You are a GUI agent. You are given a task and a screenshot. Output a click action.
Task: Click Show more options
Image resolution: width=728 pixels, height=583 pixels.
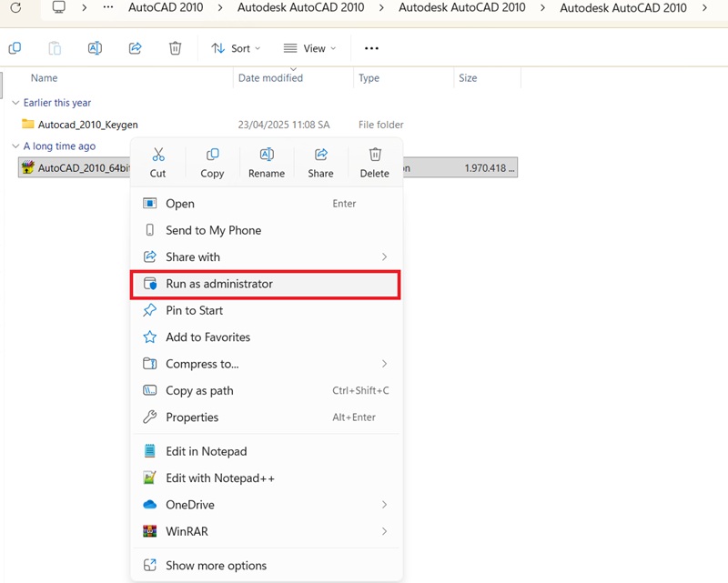tap(216, 566)
